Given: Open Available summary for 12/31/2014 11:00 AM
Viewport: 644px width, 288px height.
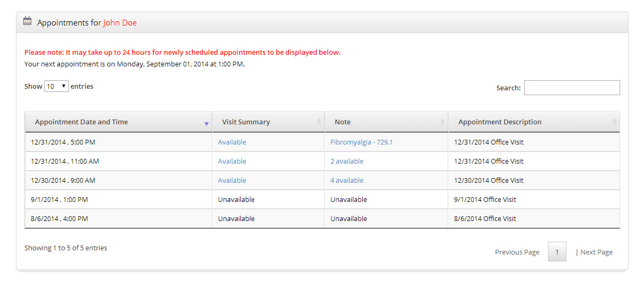Looking at the screenshot, I should (232, 162).
